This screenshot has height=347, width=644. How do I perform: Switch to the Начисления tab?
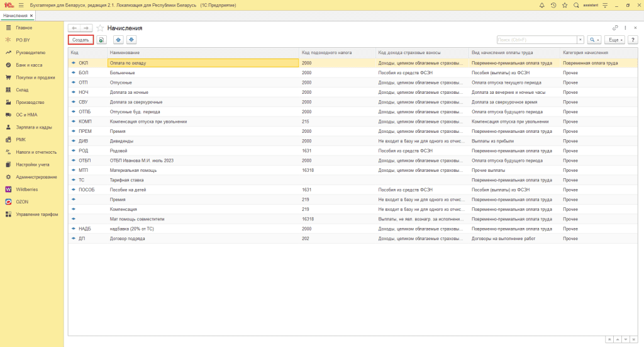(15, 15)
